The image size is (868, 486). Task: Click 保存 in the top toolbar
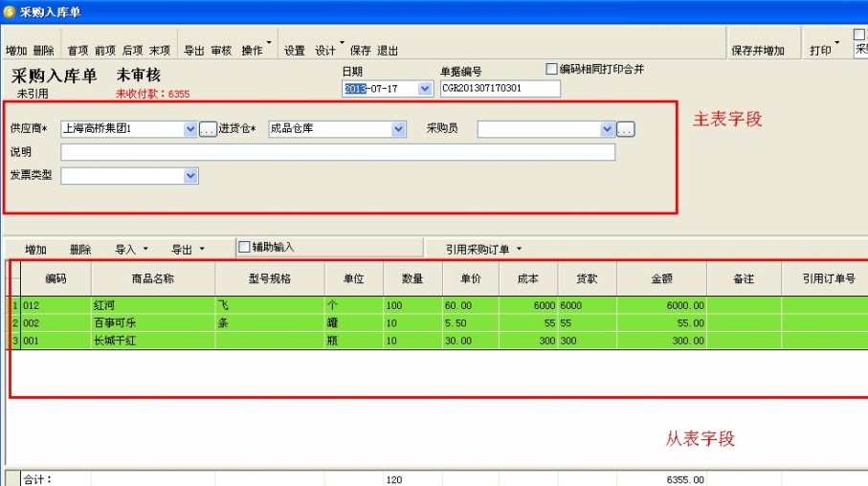(x=360, y=51)
